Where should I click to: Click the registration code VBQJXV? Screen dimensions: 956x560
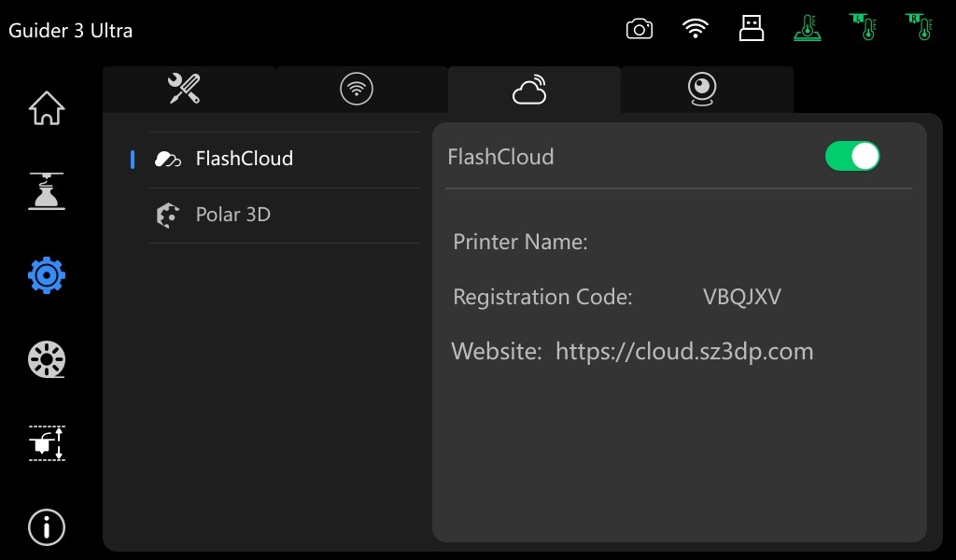pyautogui.click(x=741, y=297)
